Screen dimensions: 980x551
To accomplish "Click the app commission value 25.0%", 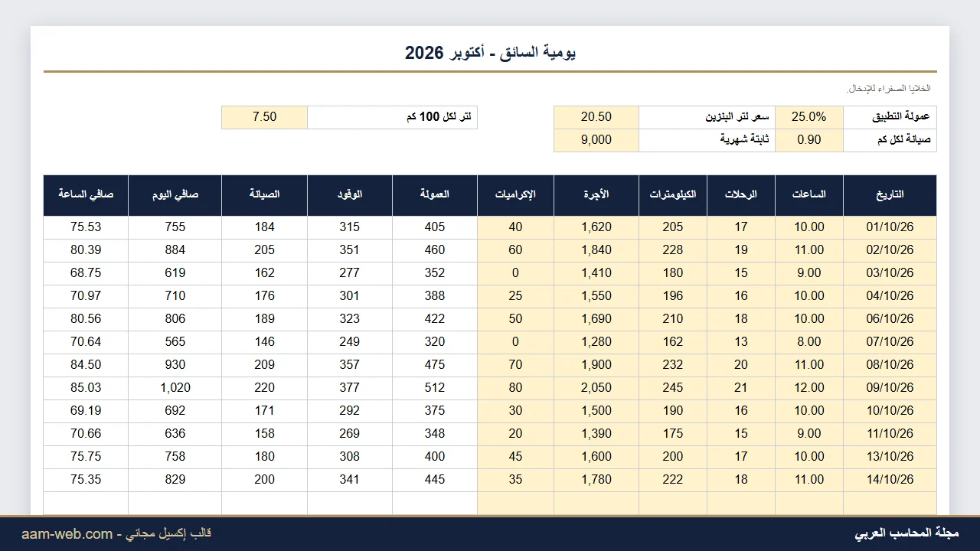I will (809, 117).
